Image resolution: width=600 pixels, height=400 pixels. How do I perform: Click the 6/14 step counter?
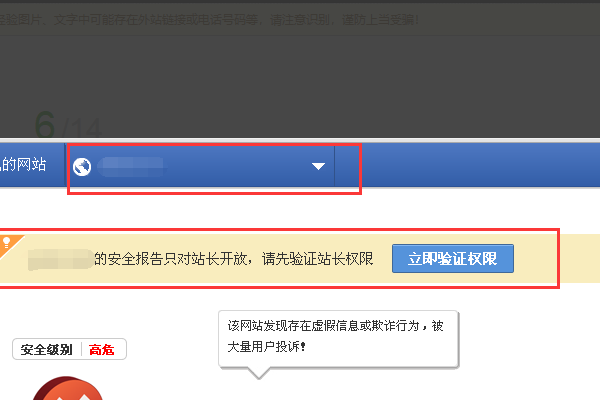point(68,125)
